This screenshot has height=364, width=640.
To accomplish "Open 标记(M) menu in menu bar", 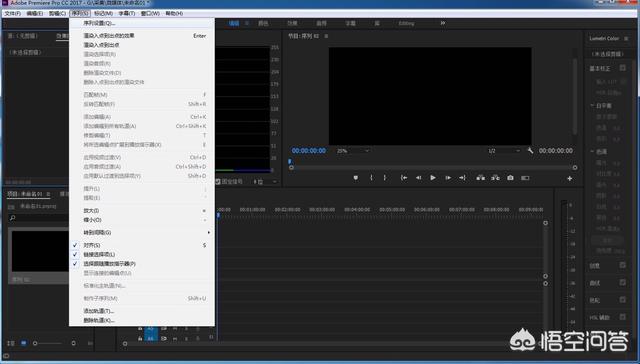I will (103, 13).
